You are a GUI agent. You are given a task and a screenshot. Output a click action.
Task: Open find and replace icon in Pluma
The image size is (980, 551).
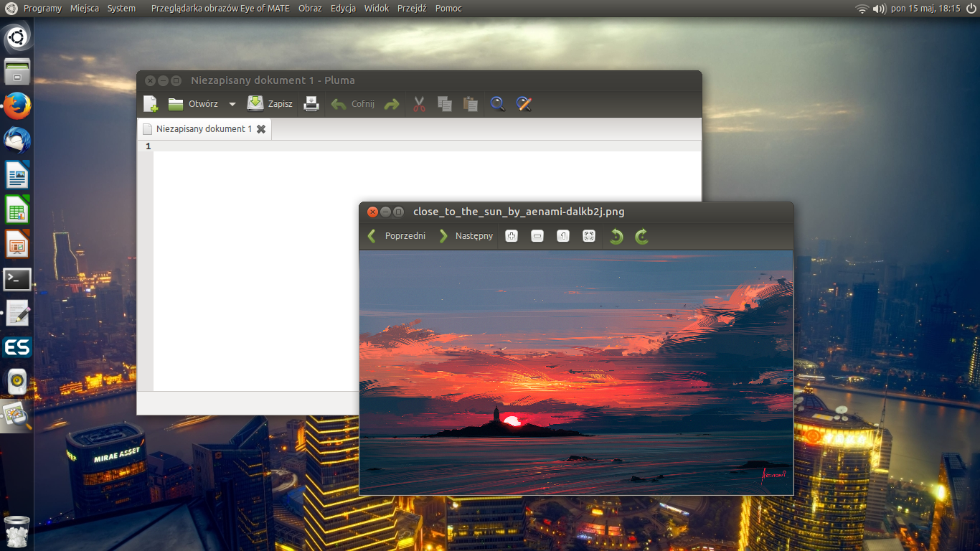coord(524,104)
